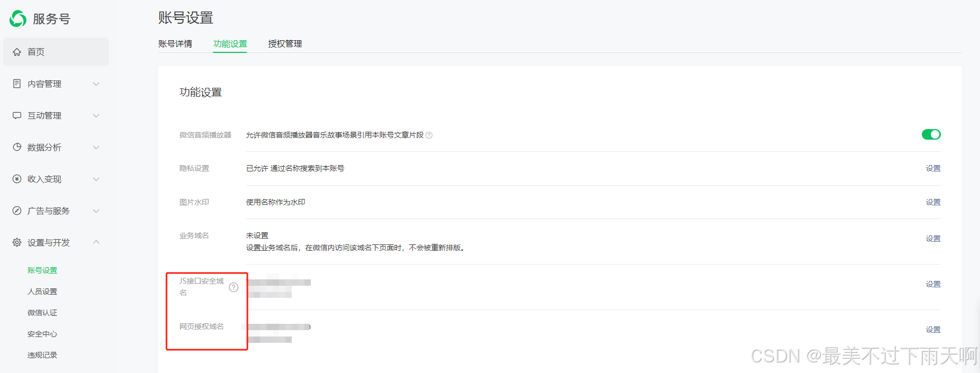Image resolution: width=980 pixels, height=373 pixels.
Task: Click the green WeChat service account logo
Action: coord(18,19)
